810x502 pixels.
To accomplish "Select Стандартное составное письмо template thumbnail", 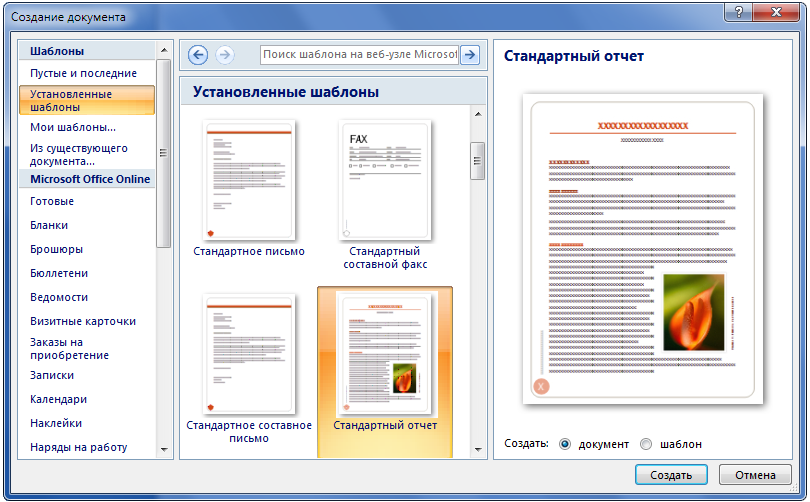I will point(249,354).
